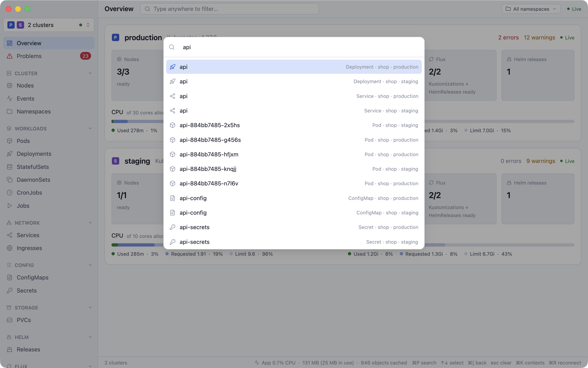
Task: Open the Overview grid icon in sidebar
Action: 9,43
